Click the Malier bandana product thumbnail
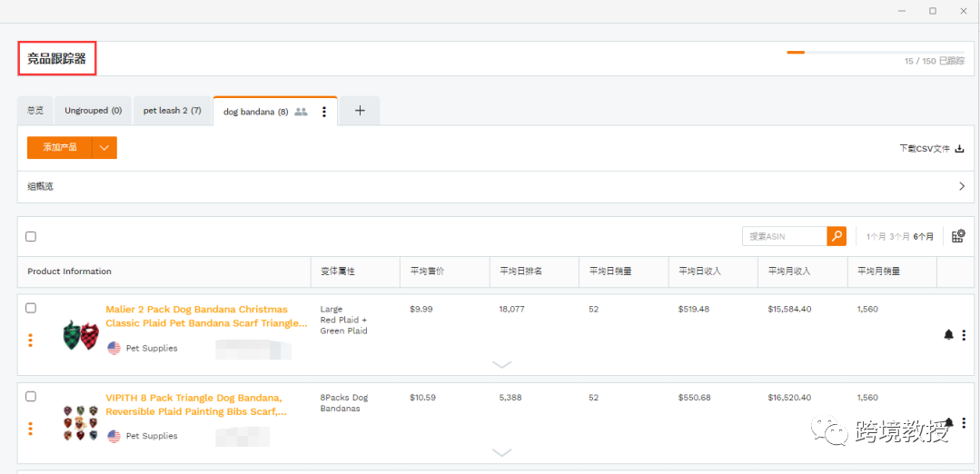 81,335
